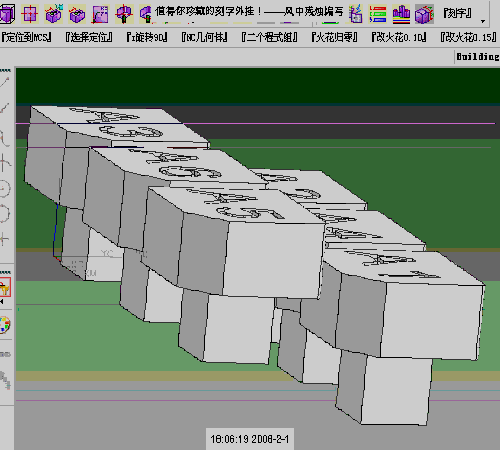Select the line-with-endpoints curve tool
Viewport: 500px width, 450px height.
coord(5,108)
